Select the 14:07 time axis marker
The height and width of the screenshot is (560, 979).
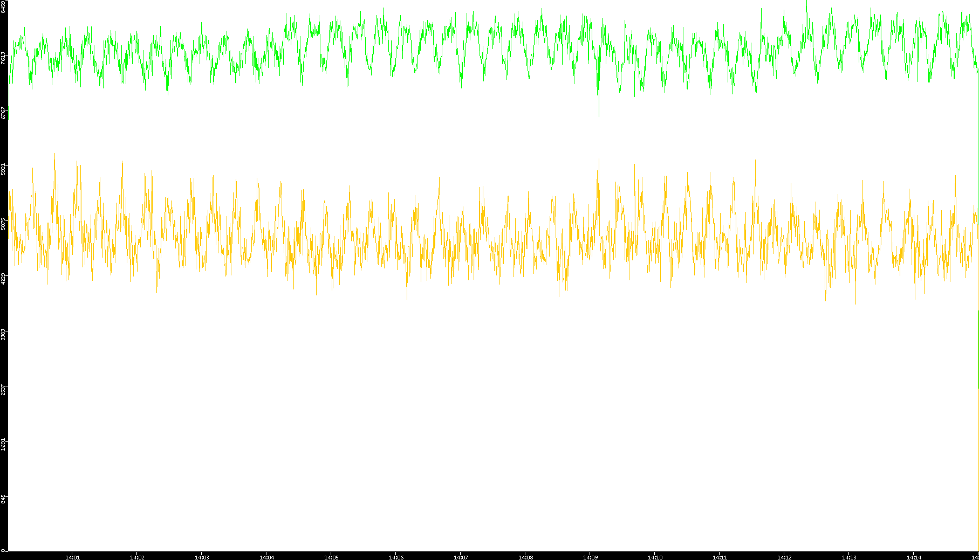click(461, 557)
